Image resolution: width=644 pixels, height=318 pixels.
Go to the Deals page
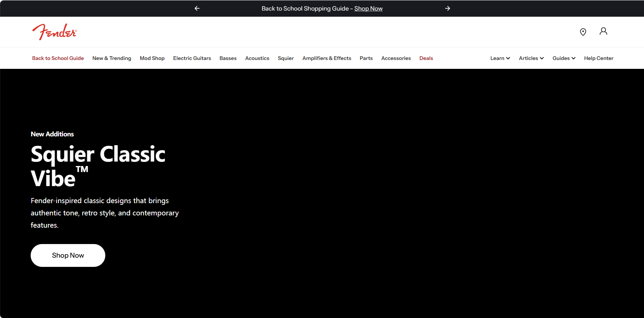pyautogui.click(x=426, y=58)
